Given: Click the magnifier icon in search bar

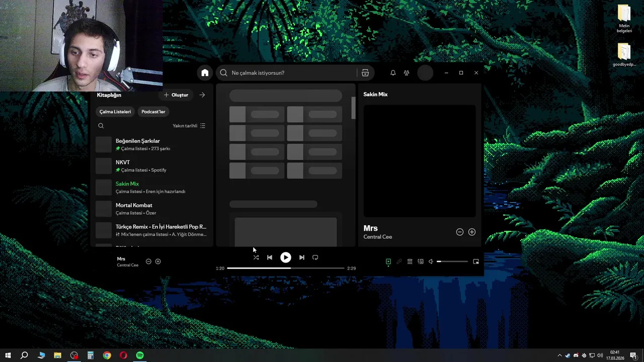Looking at the screenshot, I should [224, 73].
